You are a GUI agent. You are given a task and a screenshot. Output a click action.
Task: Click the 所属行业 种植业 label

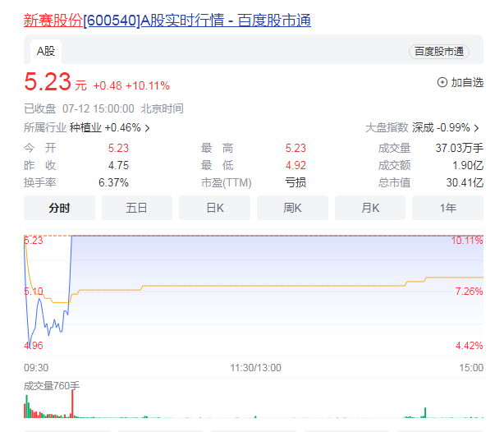[x=85, y=128]
